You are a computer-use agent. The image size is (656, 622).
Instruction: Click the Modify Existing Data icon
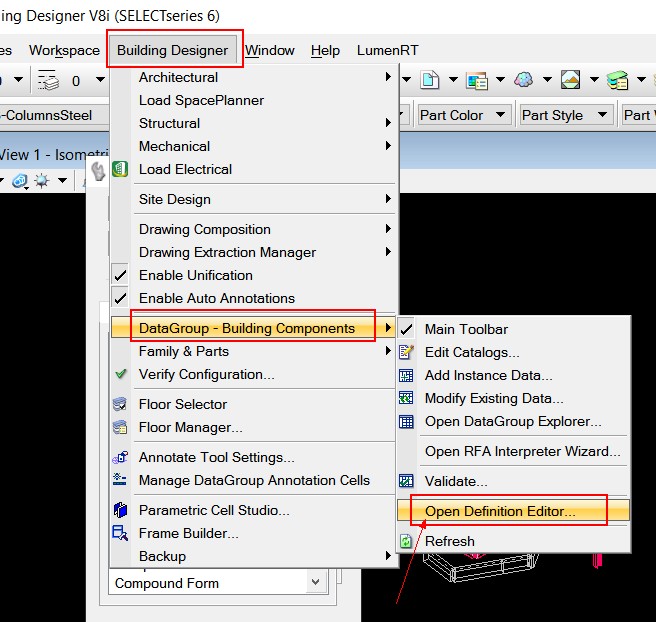[406, 398]
